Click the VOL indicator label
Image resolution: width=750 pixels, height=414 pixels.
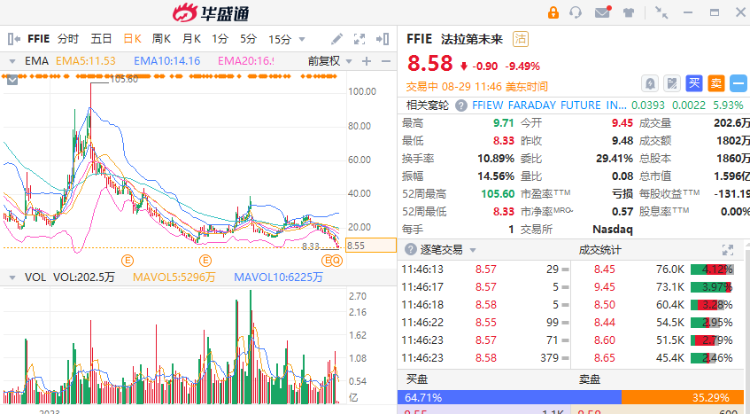coord(35,277)
